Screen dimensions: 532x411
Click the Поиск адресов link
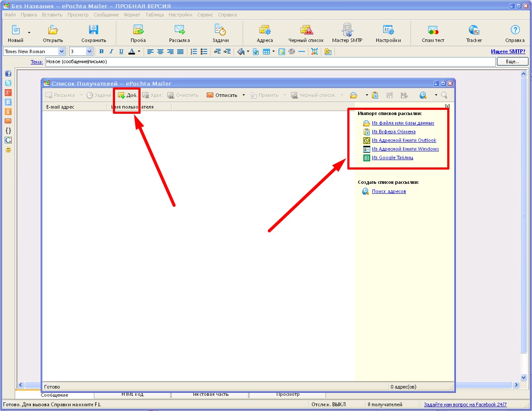point(389,191)
